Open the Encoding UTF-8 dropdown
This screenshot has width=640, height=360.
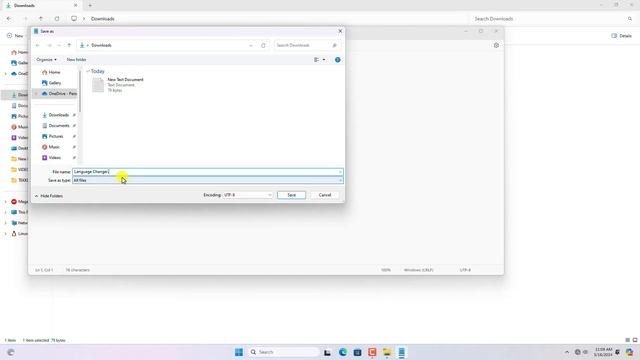click(x=247, y=195)
